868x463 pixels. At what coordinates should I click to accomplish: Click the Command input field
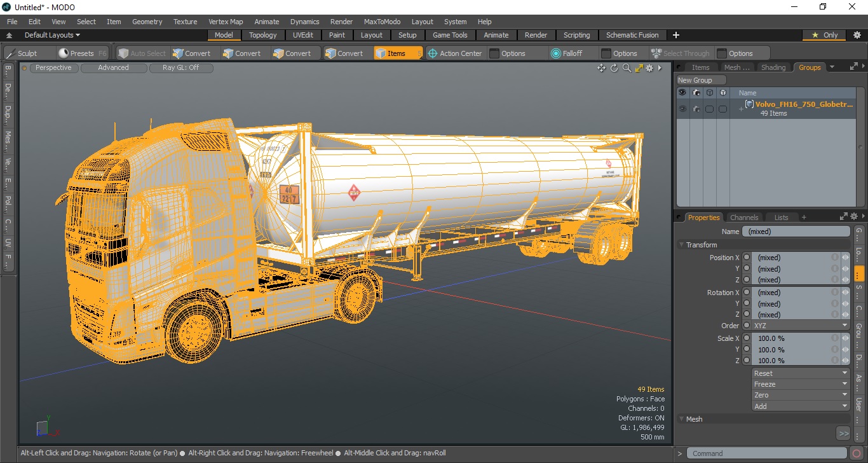click(x=767, y=453)
